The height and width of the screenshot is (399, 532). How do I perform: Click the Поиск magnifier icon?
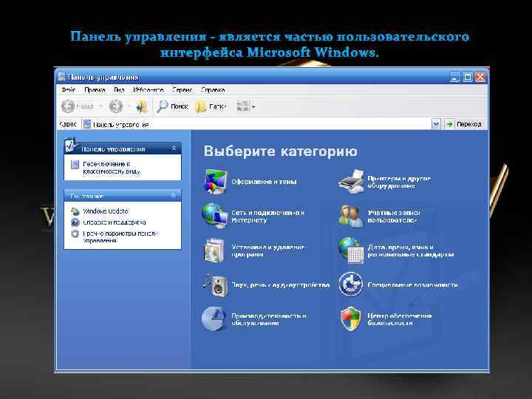coord(162,106)
